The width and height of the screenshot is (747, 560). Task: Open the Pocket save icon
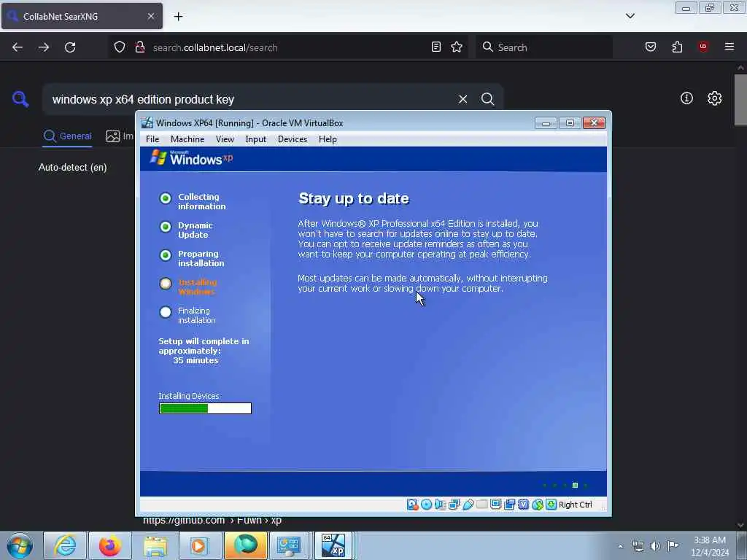point(650,47)
